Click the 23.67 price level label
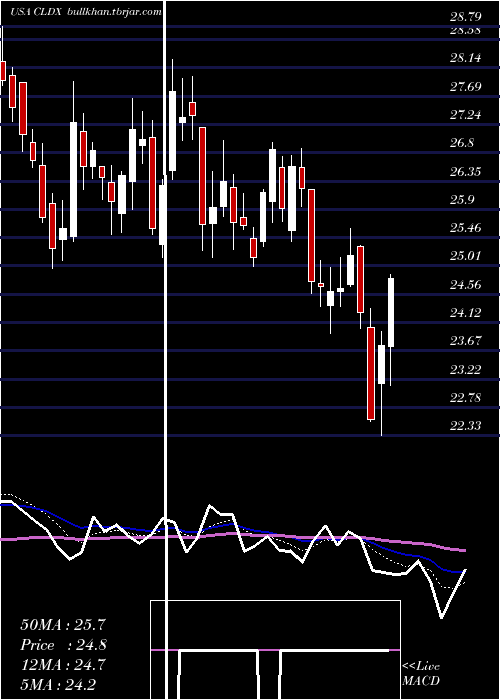The image size is (500, 700). click(x=466, y=341)
